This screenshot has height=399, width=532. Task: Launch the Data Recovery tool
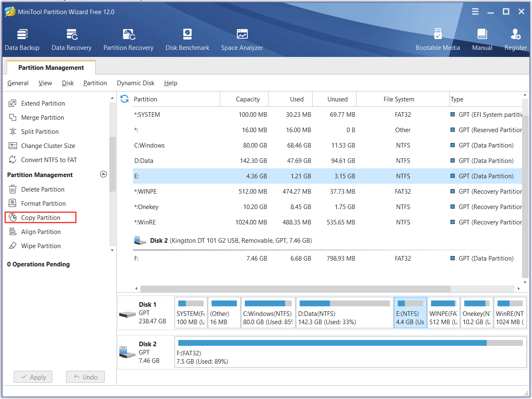[x=71, y=39]
